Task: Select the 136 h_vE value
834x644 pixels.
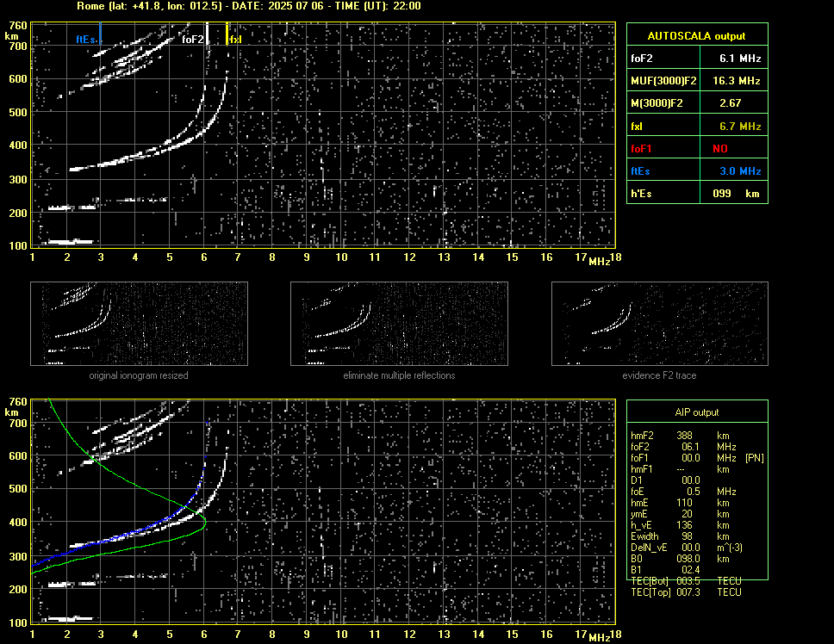Action: tap(685, 525)
